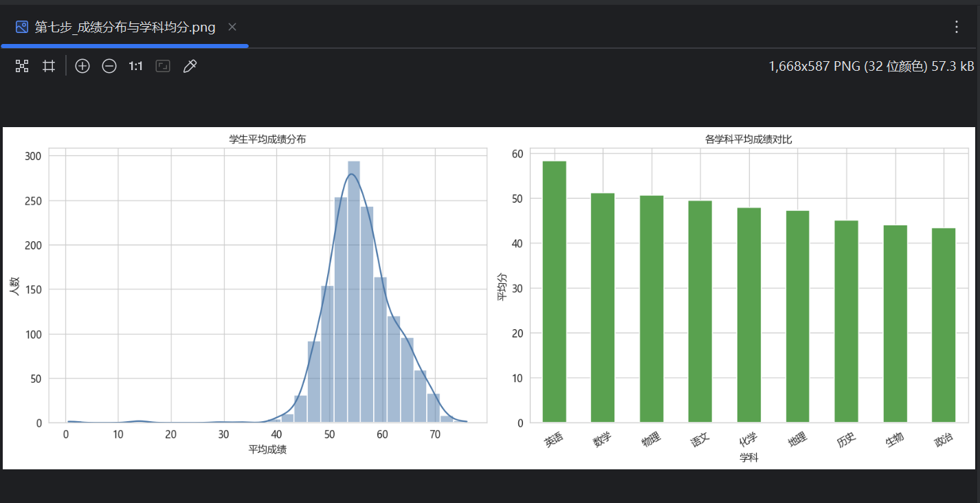The image size is (980, 503).
Task: Click the 平均分 y-axis label
Action: [502, 287]
